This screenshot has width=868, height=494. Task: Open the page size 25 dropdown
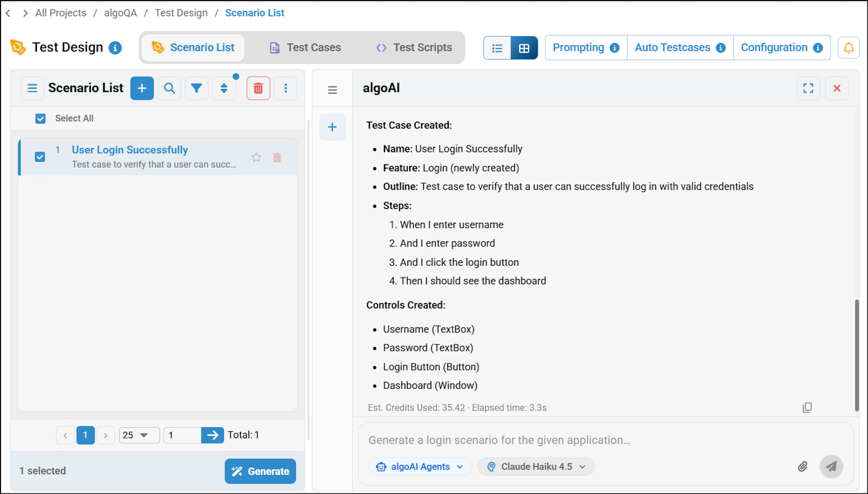click(139, 435)
